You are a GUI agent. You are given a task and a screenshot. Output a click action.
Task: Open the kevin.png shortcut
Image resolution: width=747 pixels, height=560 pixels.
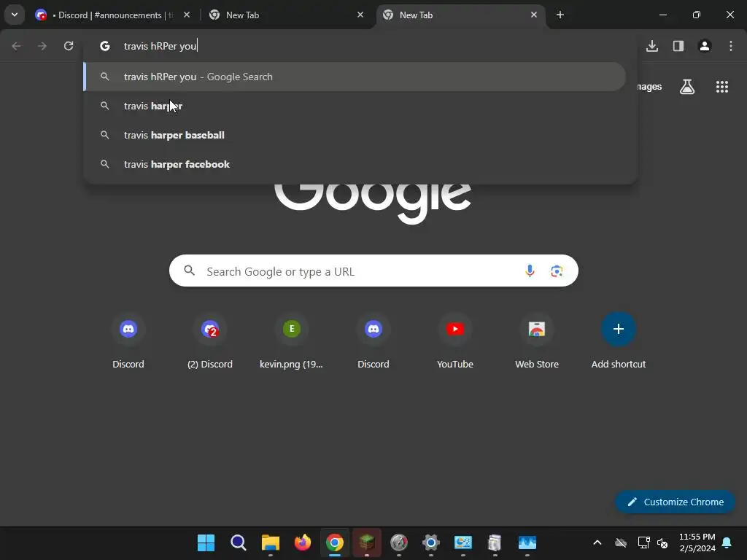tap(292, 341)
